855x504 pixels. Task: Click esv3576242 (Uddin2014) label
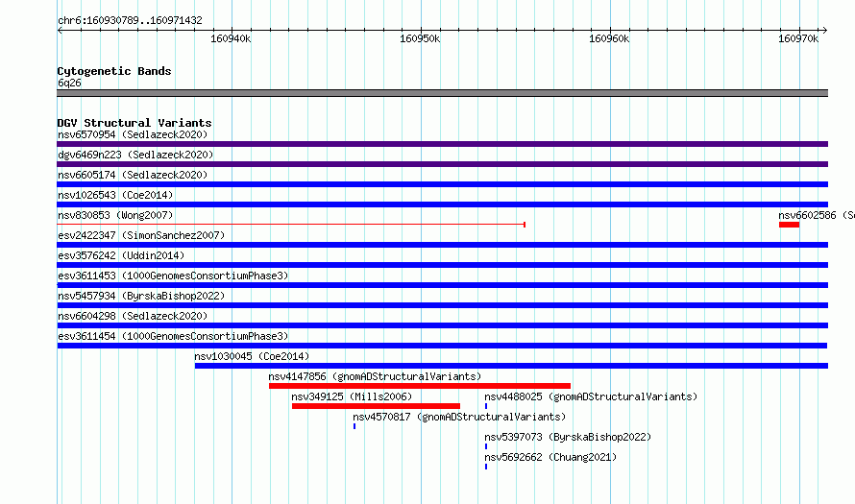(x=121, y=255)
